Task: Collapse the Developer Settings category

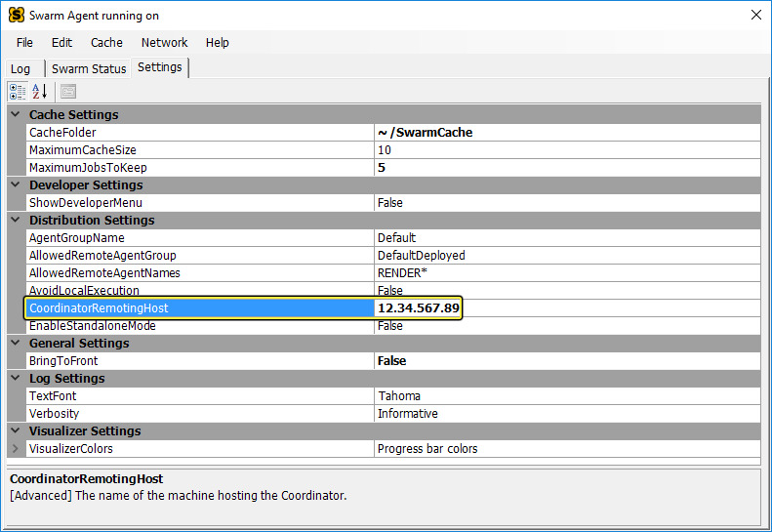Action: (x=16, y=184)
